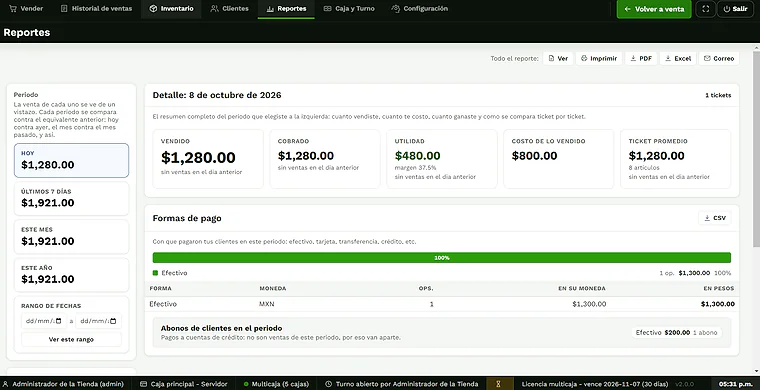The width and height of the screenshot is (760, 390).
Task: Select the ESTE AÑO period
Action: (71, 275)
